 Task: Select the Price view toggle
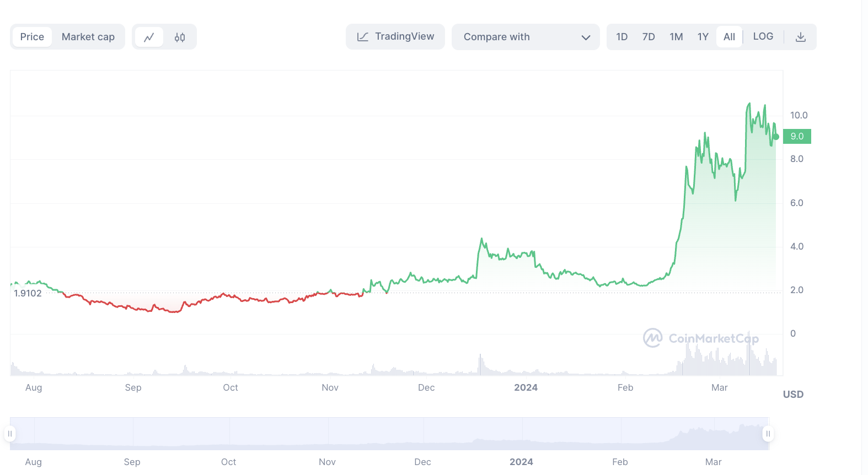tap(32, 37)
